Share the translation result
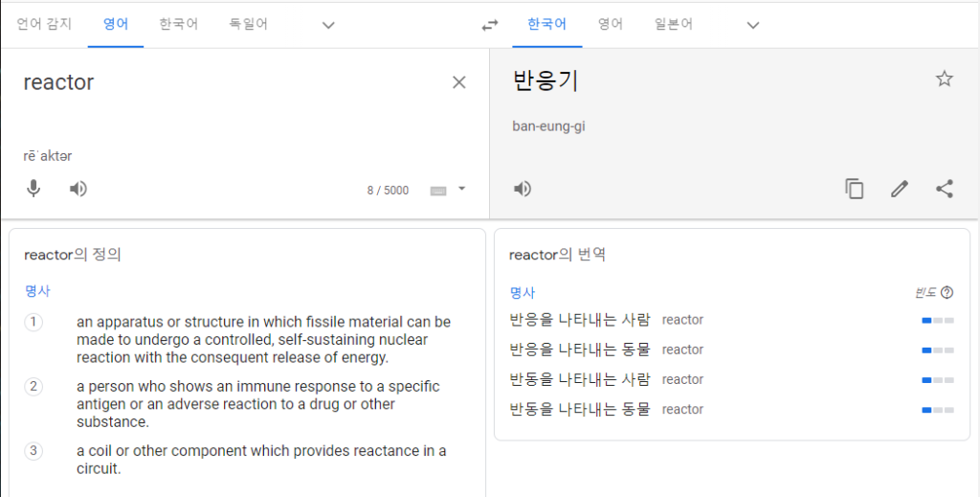The width and height of the screenshot is (980, 497). click(945, 189)
